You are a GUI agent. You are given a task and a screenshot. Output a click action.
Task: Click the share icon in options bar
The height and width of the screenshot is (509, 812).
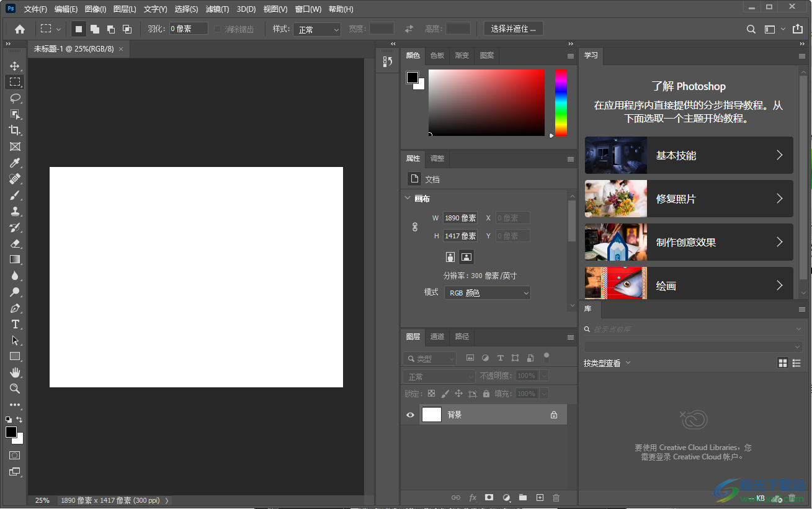(798, 29)
